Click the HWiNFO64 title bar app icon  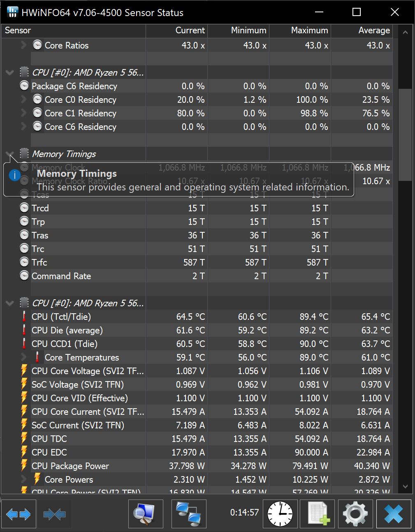pos(13,12)
